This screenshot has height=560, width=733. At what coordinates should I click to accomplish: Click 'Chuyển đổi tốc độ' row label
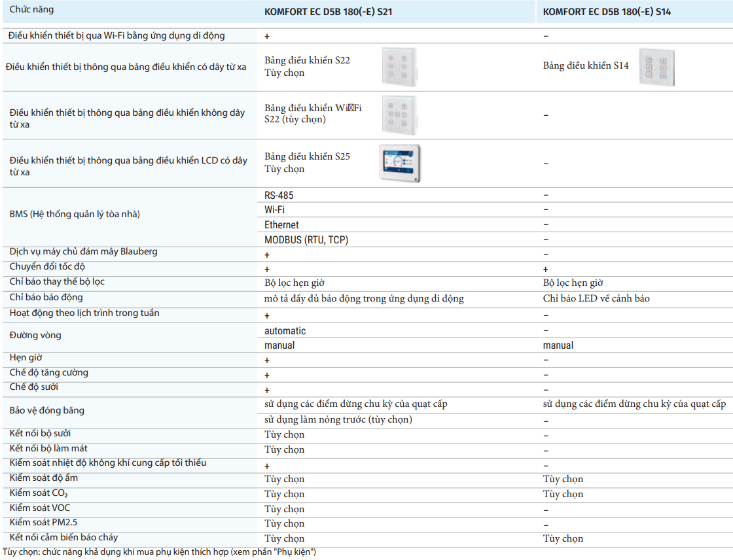[47, 266]
